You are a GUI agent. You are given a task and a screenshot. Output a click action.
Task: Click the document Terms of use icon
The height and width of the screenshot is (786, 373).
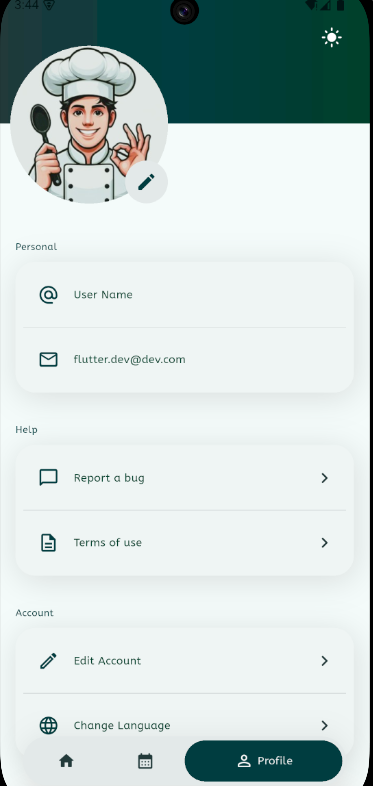pyautogui.click(x=49, y=542)
